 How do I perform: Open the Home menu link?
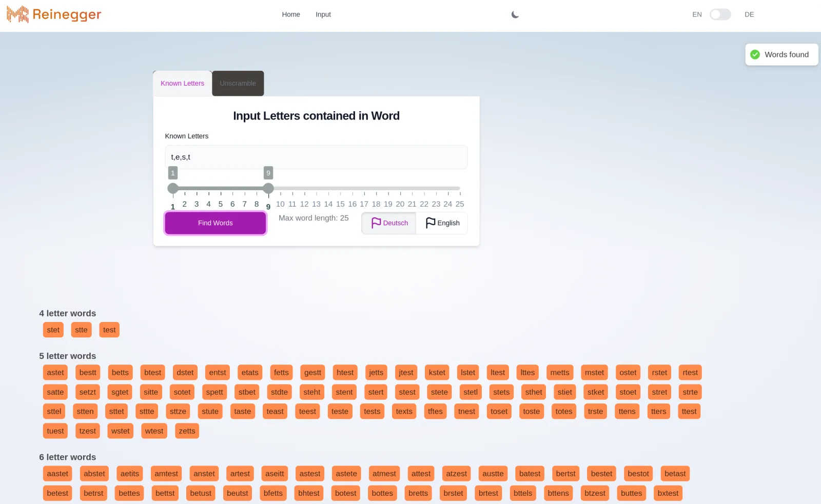point(291,14)
